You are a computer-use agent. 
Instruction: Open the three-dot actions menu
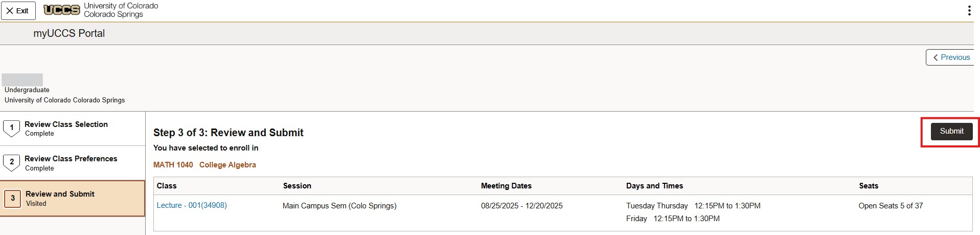coord(969,11)
